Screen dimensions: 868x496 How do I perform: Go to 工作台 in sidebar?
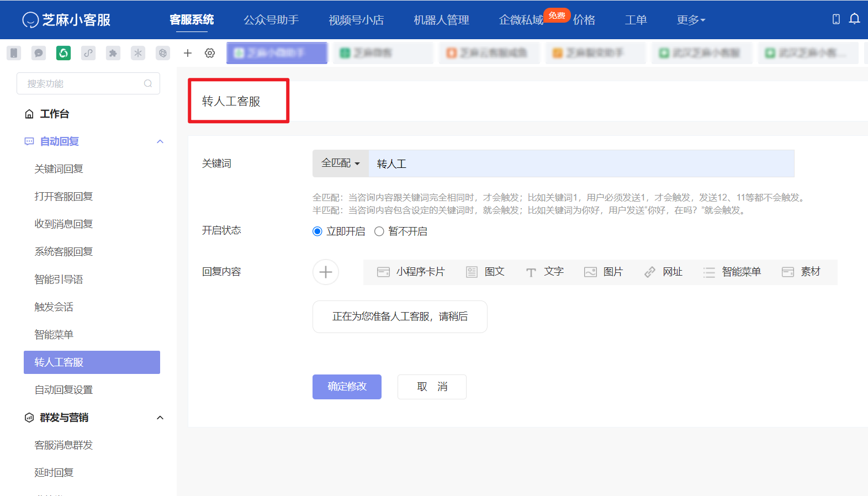coord(55,114)
